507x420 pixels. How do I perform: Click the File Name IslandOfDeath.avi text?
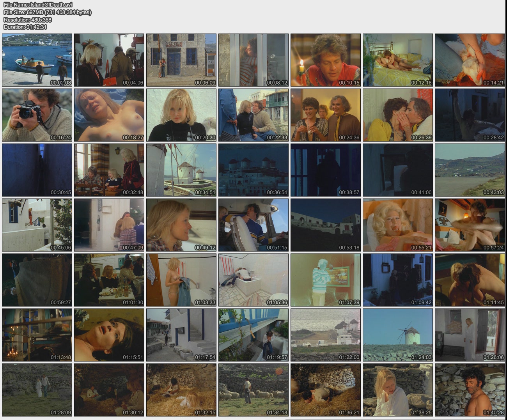pyautogui.click(x=38, y=5)
